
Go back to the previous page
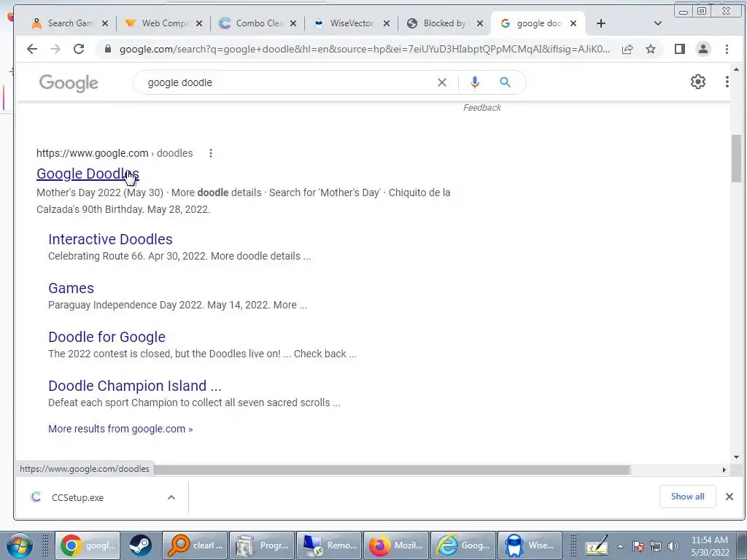coord(32,49)
